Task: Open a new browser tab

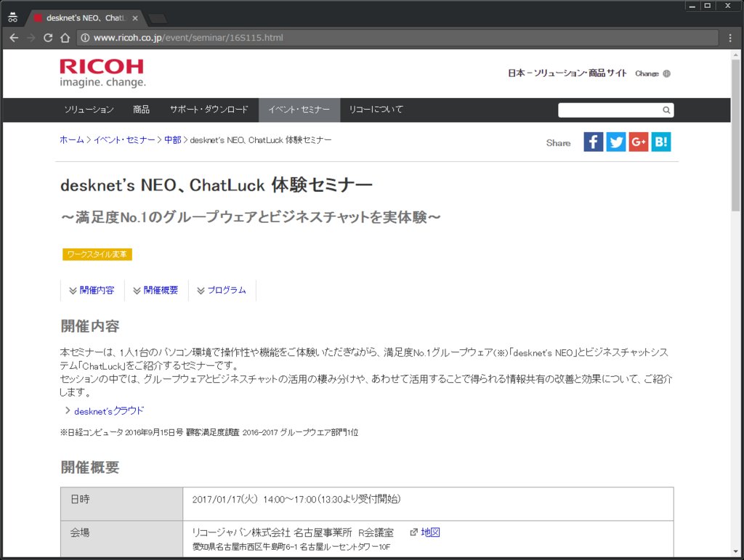Action: pos(158,18)
